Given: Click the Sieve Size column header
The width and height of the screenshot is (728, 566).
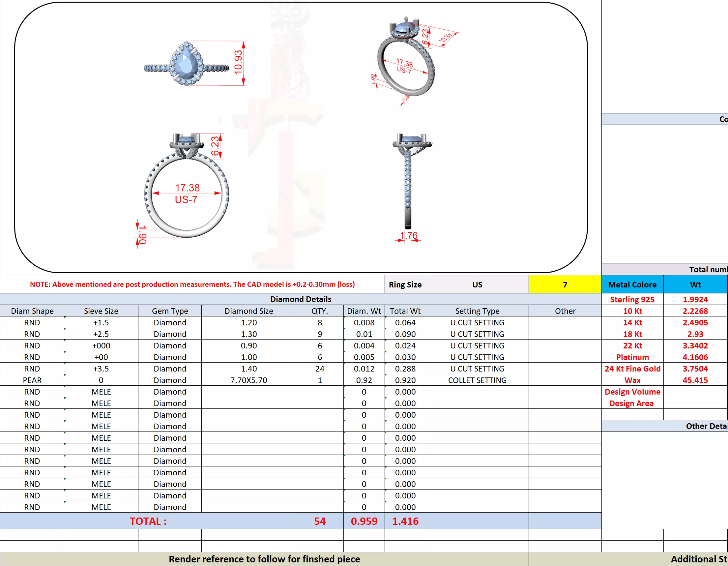Looking at the screenshot, I should click(101, 311).
